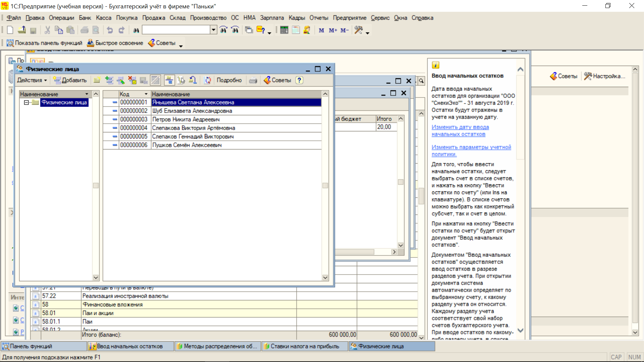
Task: Select row Слепакова Виктория Артёмовна
Action: (x=212, y=128)
